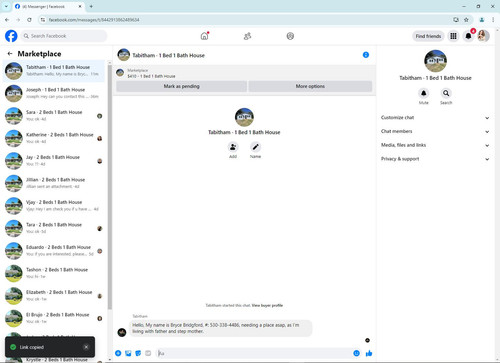Open Katherine - 2 Beds 1 Bath House chat
This screenshot has height=363, width=500.
click(54, 138)
